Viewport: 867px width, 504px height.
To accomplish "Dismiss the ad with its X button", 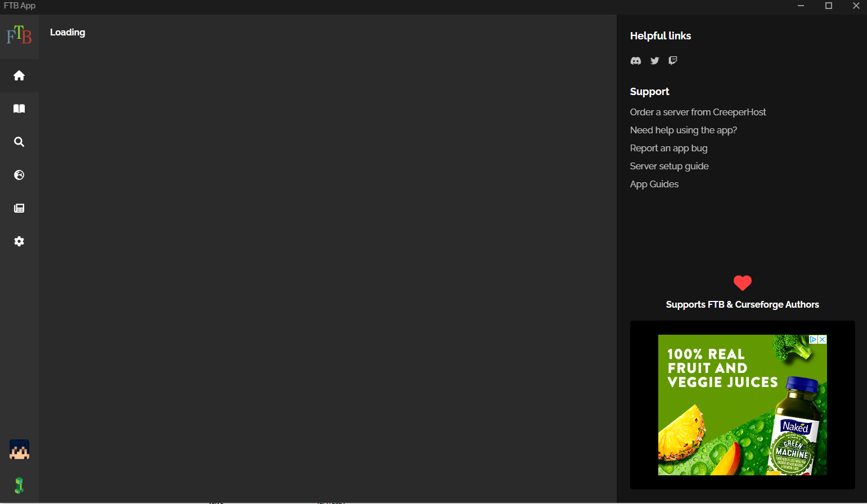I will click(822, 339).
